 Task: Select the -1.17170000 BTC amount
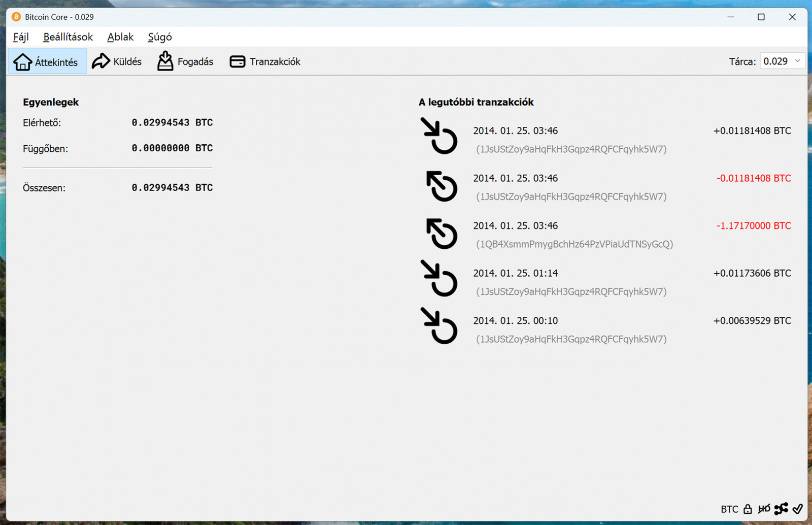[754, 225]
